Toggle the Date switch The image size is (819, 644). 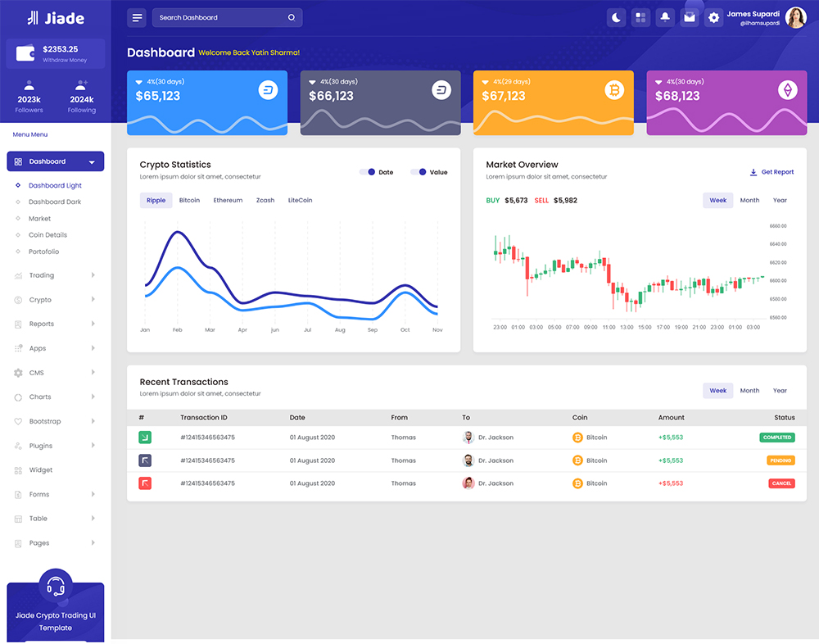pos(367,172)
